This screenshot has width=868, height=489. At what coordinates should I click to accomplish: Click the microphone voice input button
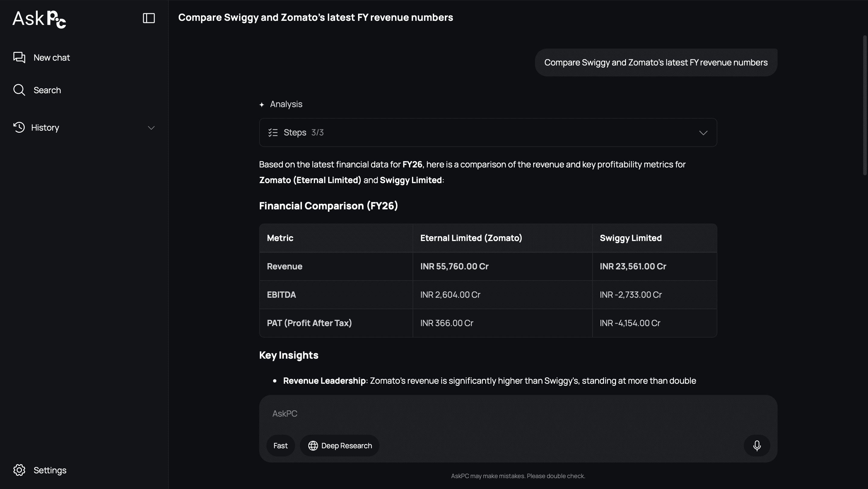[x=757, y=446]
